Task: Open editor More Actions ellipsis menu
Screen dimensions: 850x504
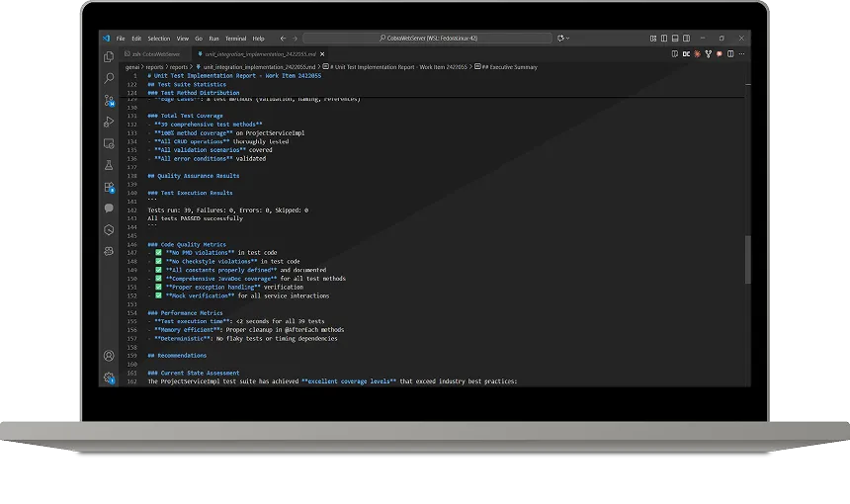Action: (742, 53)
